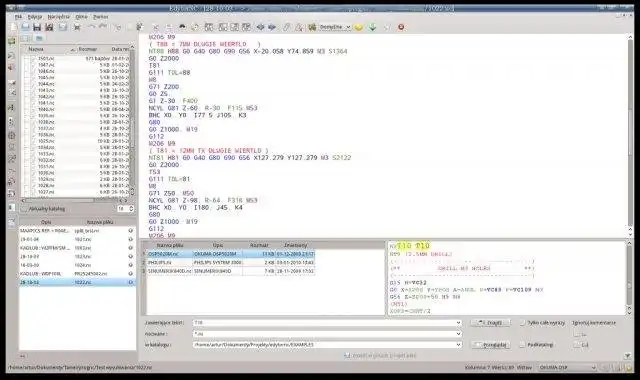Click Opis header in recent files list
Viewport: 640px width, 380px height.
pos(46,222)
